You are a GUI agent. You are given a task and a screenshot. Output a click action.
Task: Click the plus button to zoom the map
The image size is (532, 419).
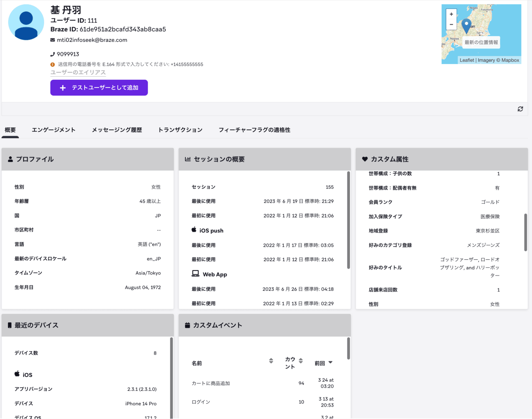(451, 14)
